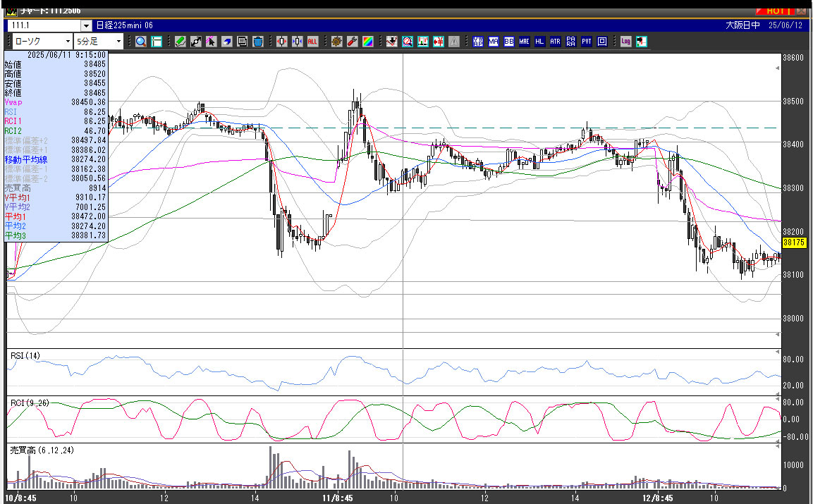Click the 高値 row in data panel

(55, 73)
